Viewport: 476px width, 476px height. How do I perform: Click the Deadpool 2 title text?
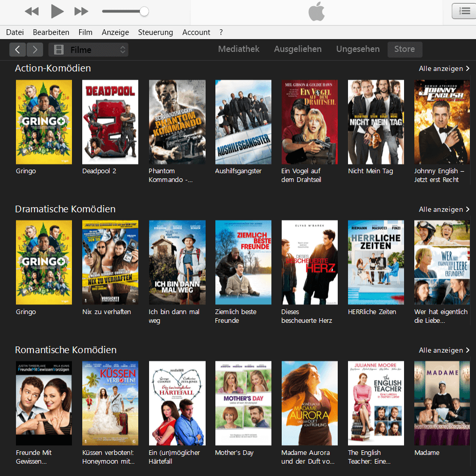click(x=99, y=171)
